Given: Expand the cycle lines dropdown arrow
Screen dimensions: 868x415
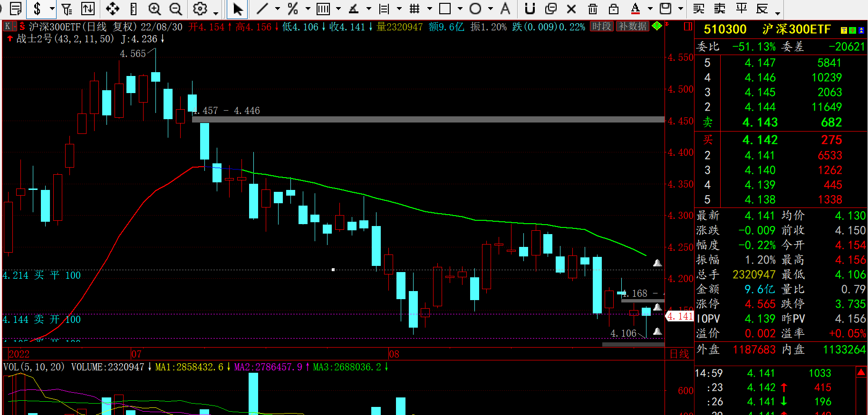Looking at the screenshot, I should [x=338, y=9].
